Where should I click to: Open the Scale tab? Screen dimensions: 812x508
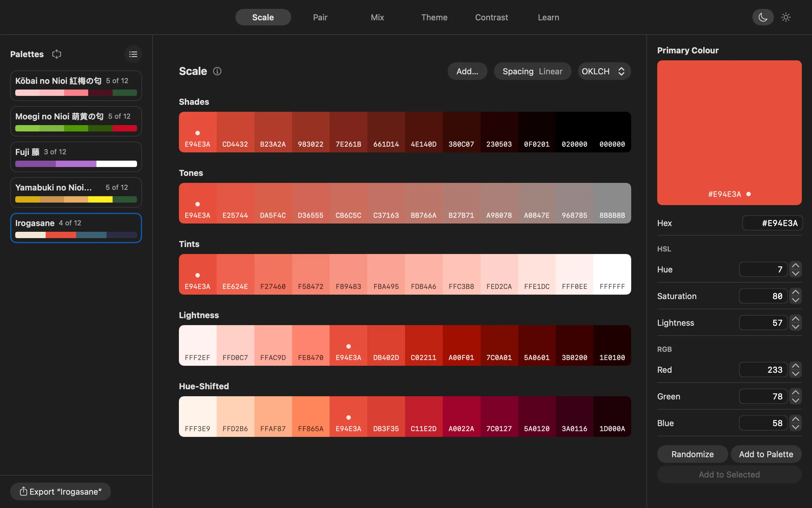(263, 17)
